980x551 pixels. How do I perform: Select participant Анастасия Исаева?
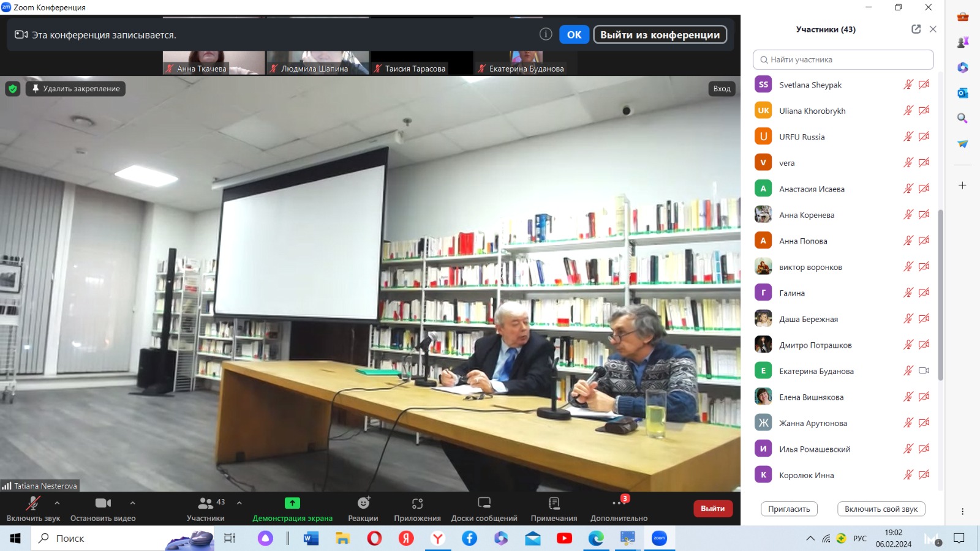[x=843, y=189]
